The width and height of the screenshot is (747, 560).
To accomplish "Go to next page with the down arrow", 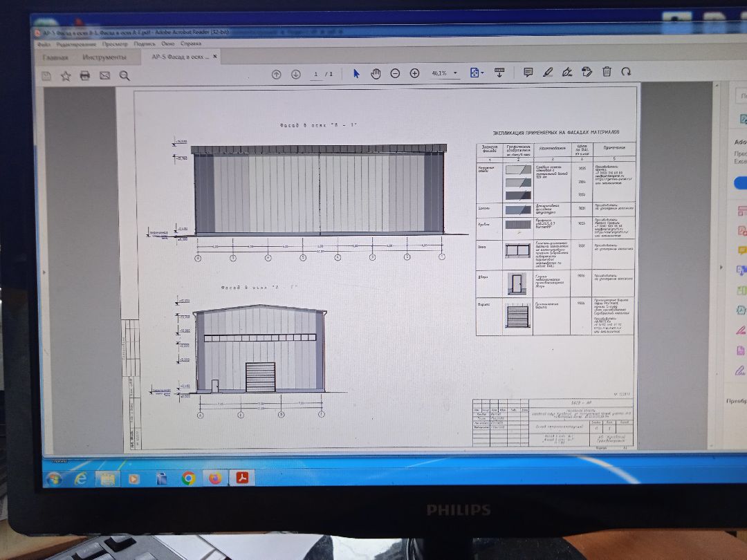I will point(296,74).
